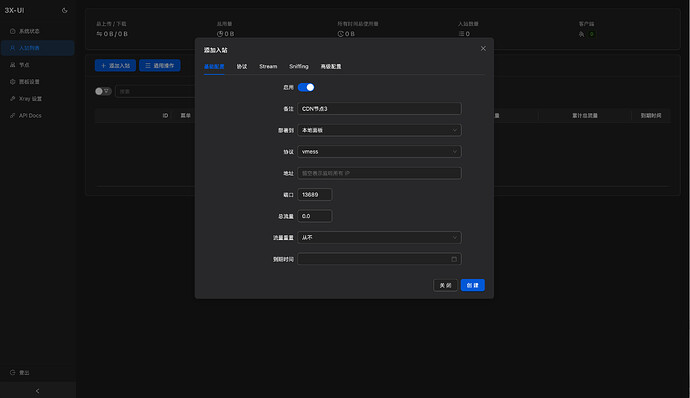Click the 关闭 button in the dialog
Viewport: 690px width, 398px height.
point(445,285)
